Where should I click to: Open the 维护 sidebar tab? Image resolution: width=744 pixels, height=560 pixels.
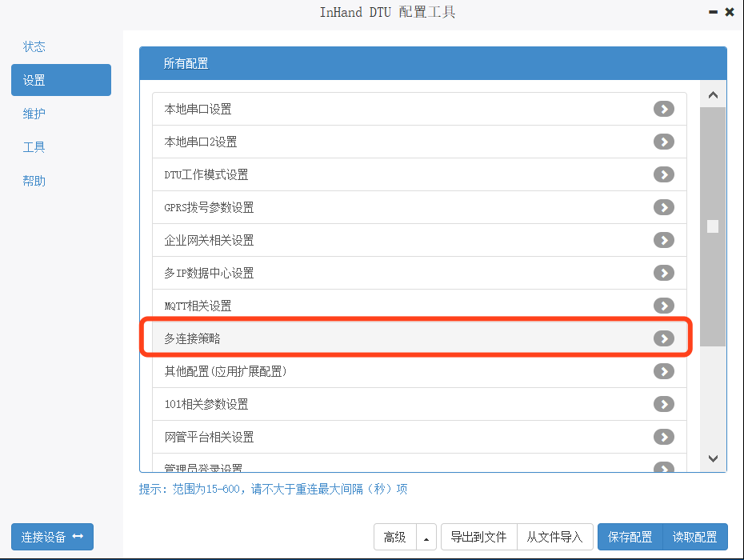[x=34, y=114]
